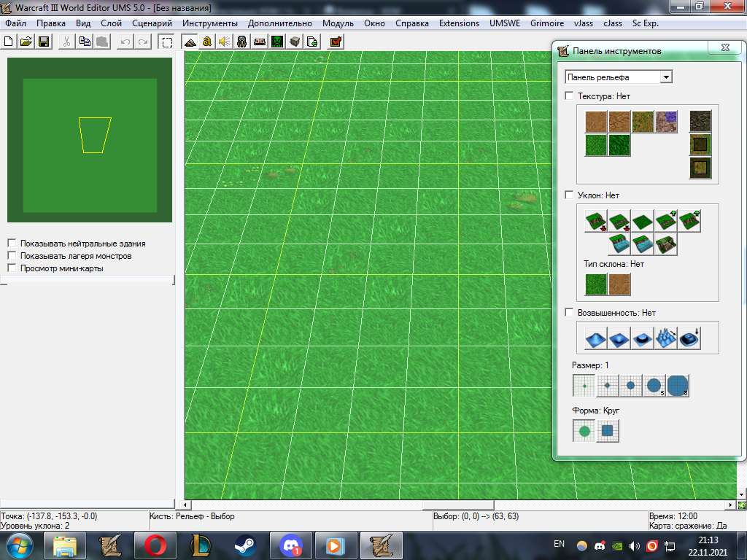The height and width of the screenshot is (560, 747).
Task: Pick the grassy dirt texture swatch
Action: coord(642,122)
